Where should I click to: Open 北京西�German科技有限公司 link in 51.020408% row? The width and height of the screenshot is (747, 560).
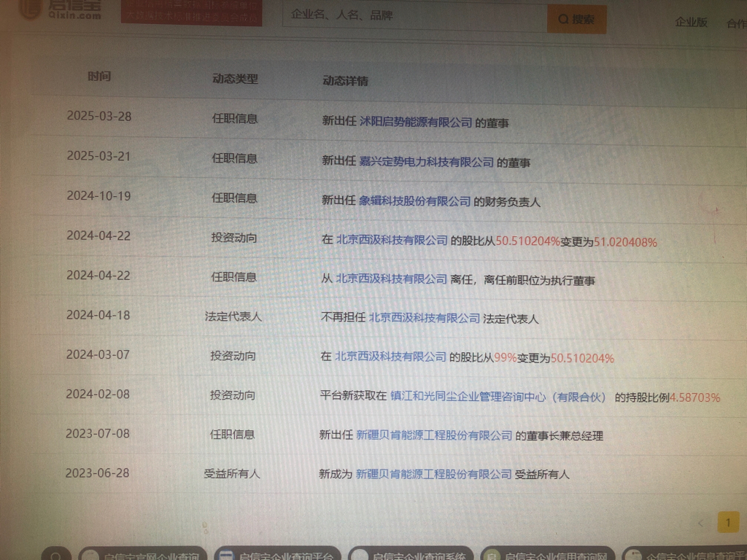click(x=392, y=240)
